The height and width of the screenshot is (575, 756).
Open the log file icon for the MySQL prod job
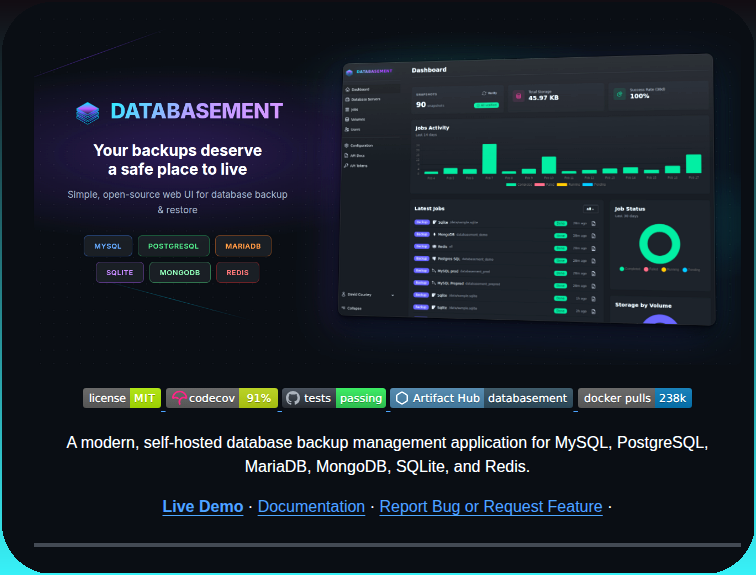point(594,273)
